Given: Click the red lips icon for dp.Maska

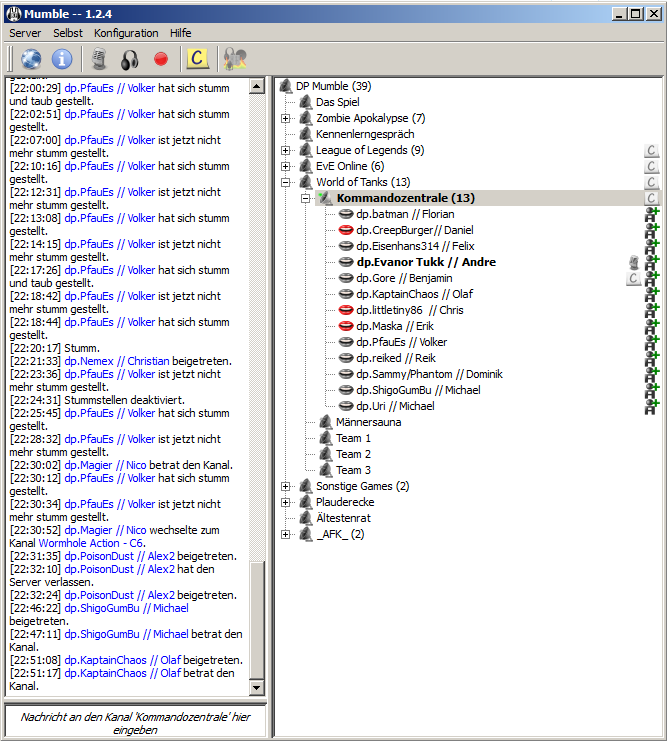Looking at the screenshot, I should [346, 326].
